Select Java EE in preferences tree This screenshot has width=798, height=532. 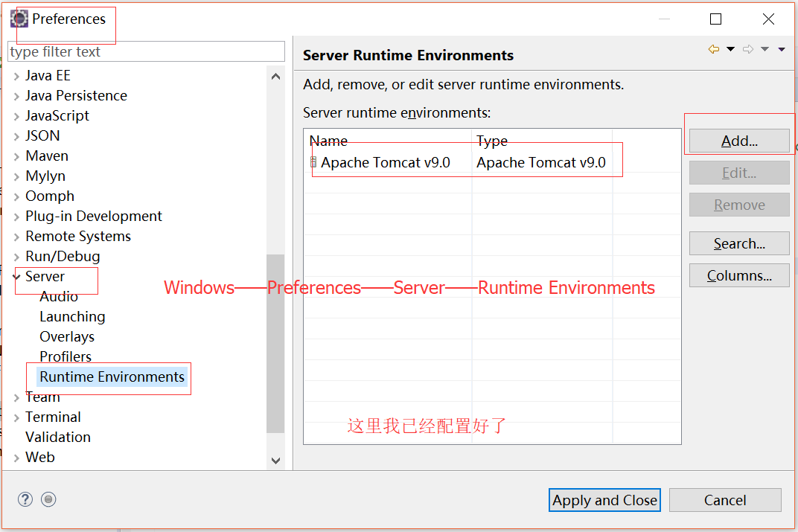click(x=48, y=75)
